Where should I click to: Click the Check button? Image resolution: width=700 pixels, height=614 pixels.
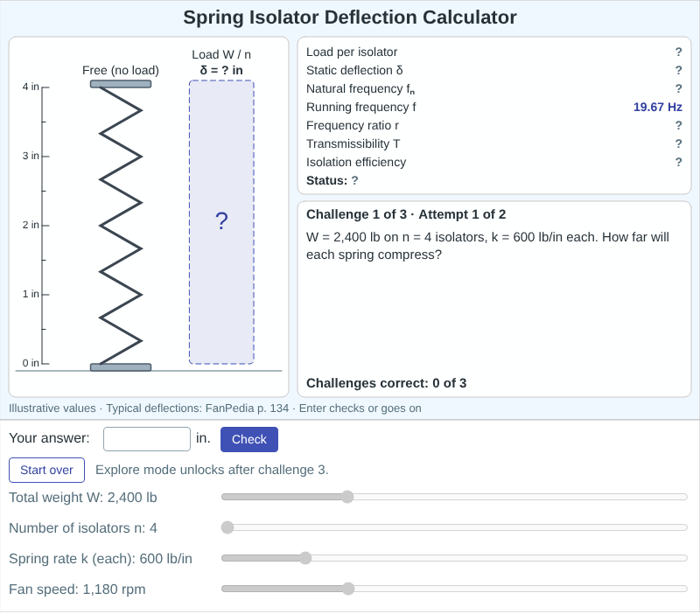(x=249, y=440)
